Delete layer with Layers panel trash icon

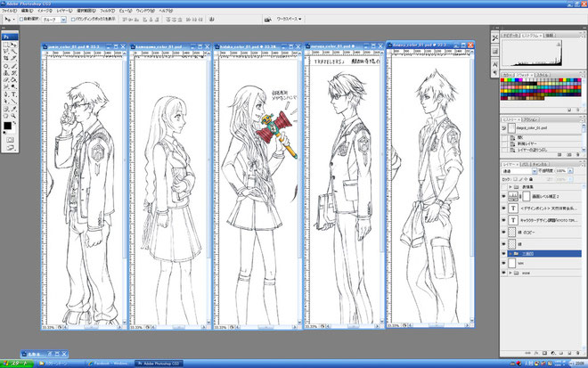[578, 353]
